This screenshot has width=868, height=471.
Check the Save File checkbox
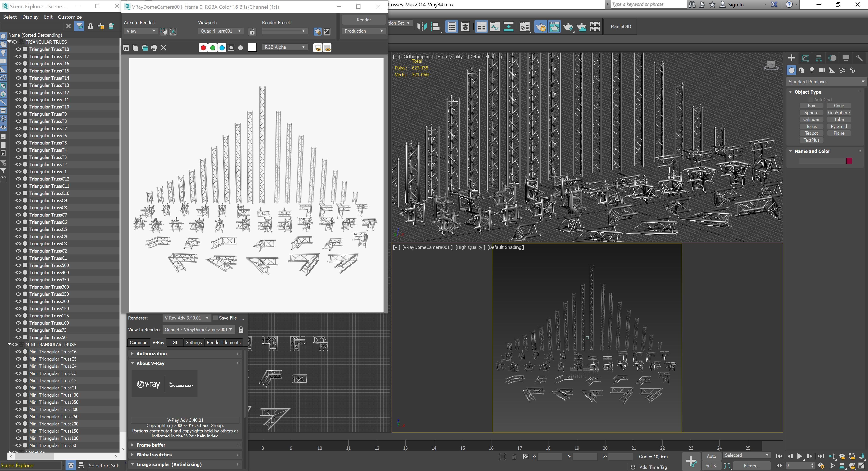click(216, 318)
